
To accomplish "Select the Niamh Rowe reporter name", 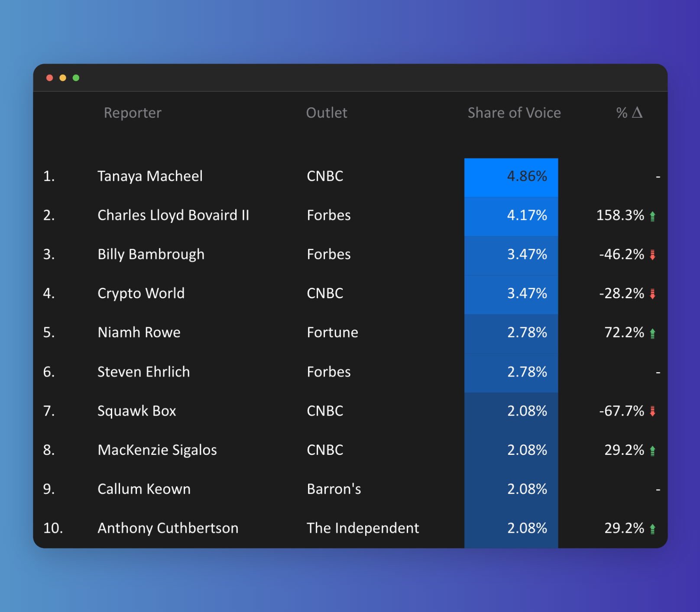I will coord(139,332).
